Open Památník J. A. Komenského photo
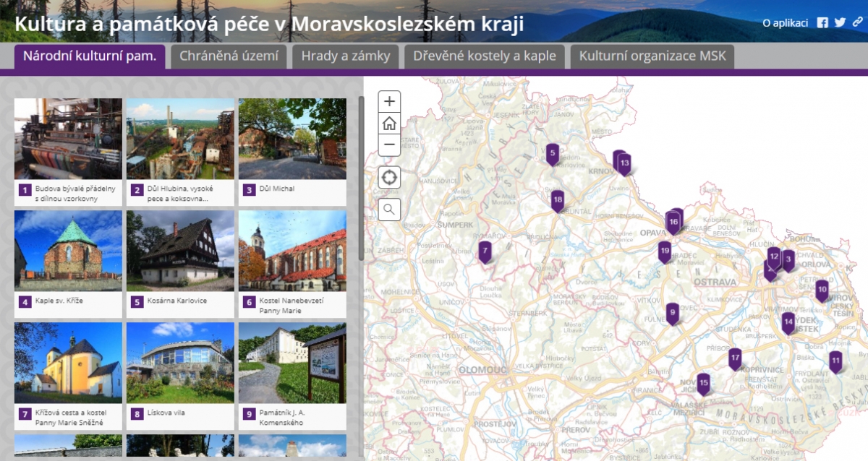The image size is (868, 461). coord(292,362)
